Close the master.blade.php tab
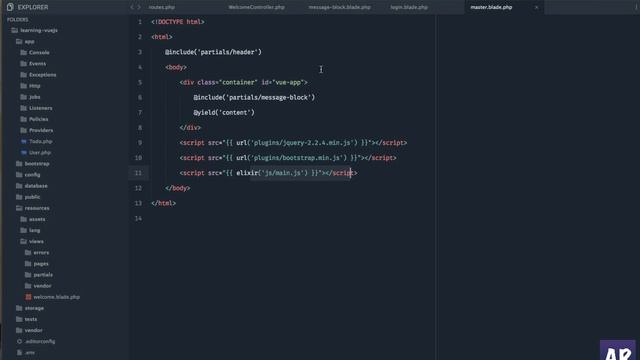Viewport: 640px width, 360px height. (x=536, y=7)
